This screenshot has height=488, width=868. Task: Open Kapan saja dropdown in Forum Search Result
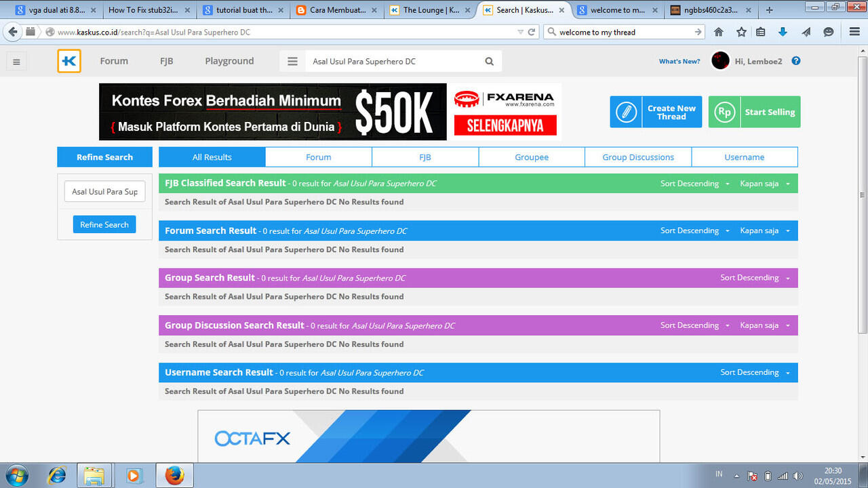(x=765, y=230)
